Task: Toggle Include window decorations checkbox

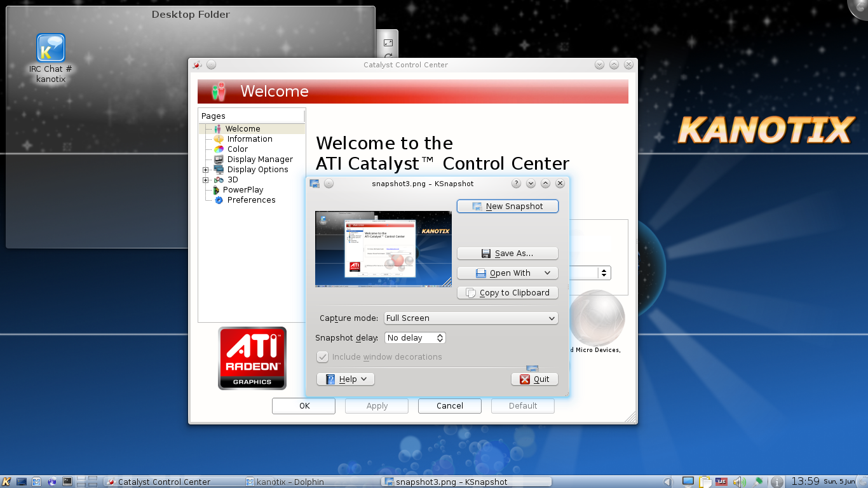Action: coord(323,357)
